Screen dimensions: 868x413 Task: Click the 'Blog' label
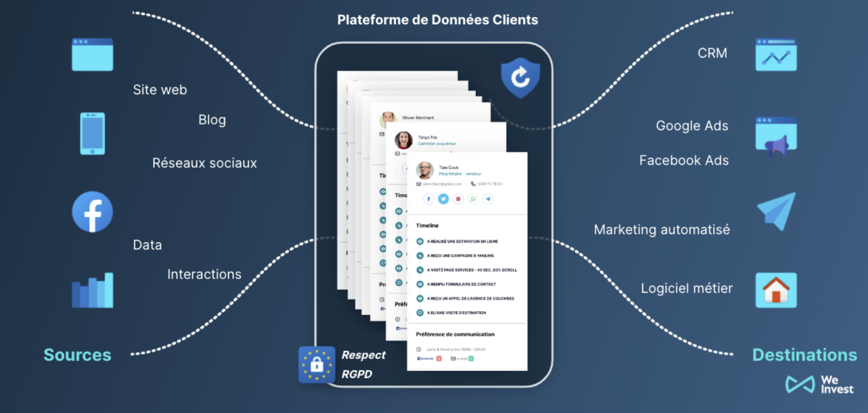[212, 120]
